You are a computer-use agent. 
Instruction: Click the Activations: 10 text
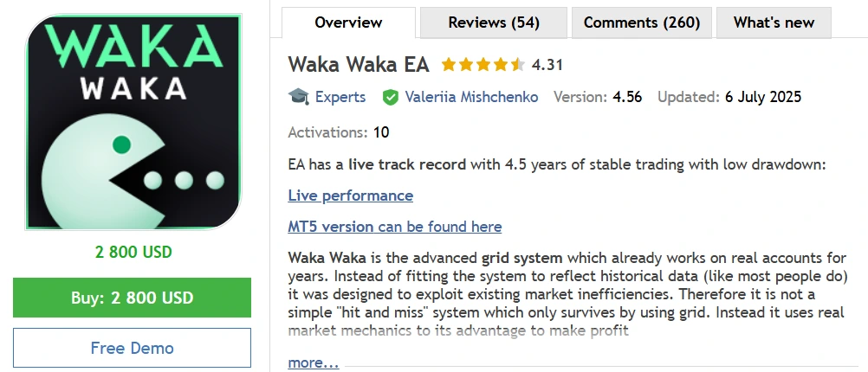pyautogui.click(x=338, y=132)
